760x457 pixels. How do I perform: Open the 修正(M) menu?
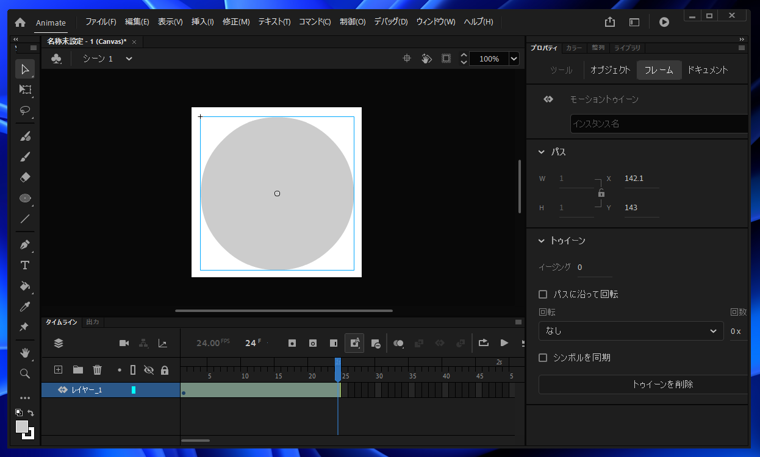tap(236, 22)
